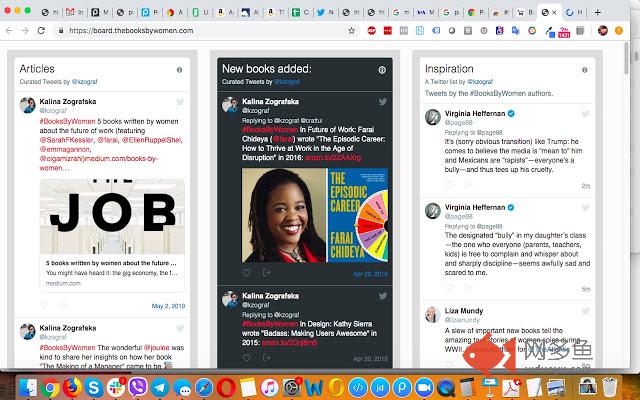Open the info icon in New books added header

pyautogui.click(x=382, y=70)
